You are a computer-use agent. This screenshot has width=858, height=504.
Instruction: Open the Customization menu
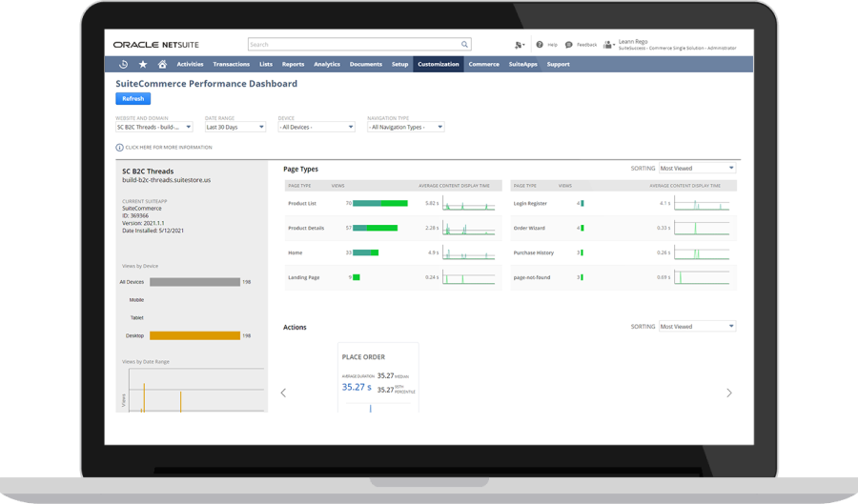439,65
